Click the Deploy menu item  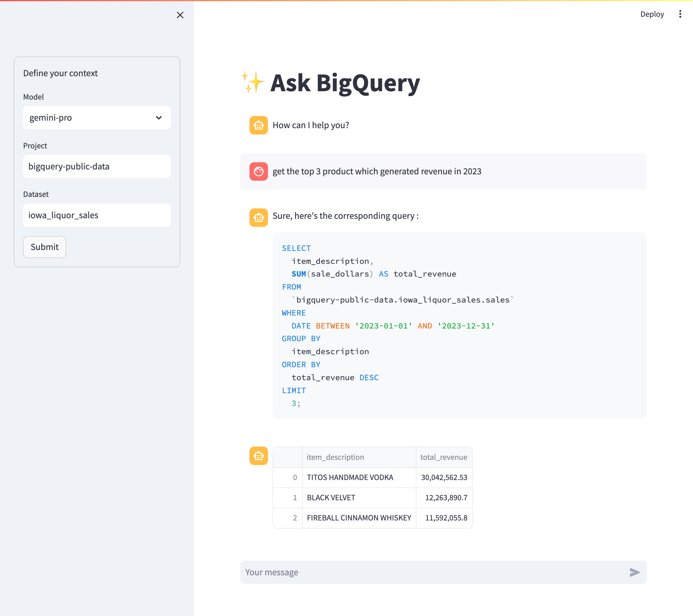[x=652, y=14]
